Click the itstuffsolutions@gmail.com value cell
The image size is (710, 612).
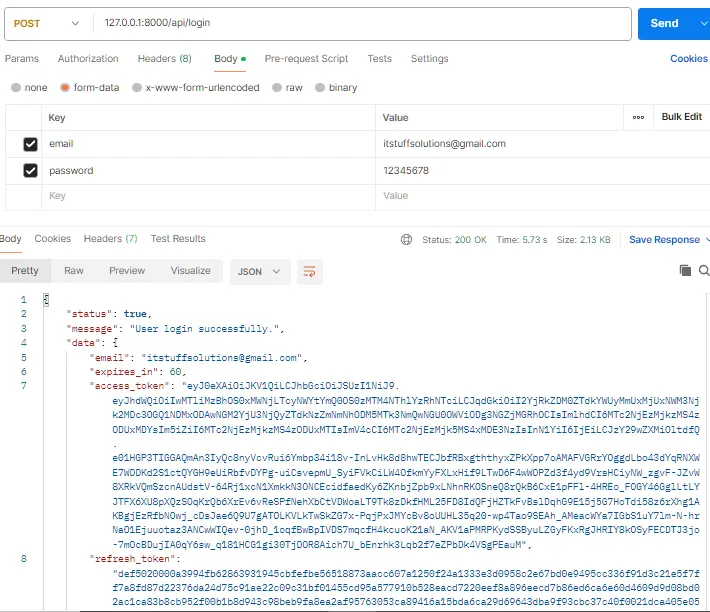[x=542, y=144]
